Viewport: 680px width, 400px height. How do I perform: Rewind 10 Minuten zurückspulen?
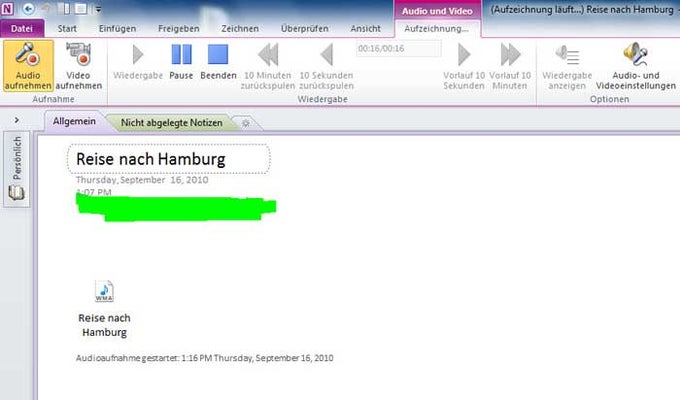pos(268,66)
